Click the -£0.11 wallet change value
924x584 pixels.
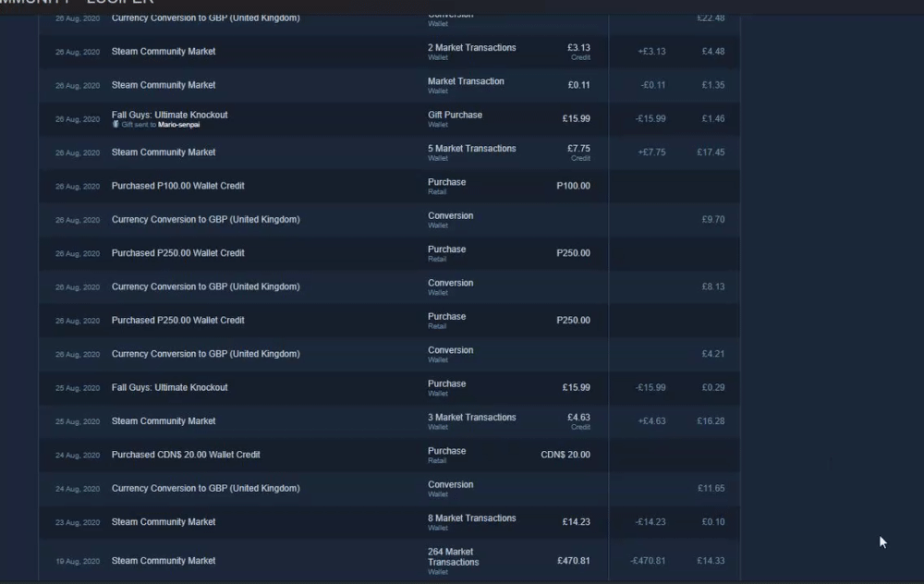[653, 85]
